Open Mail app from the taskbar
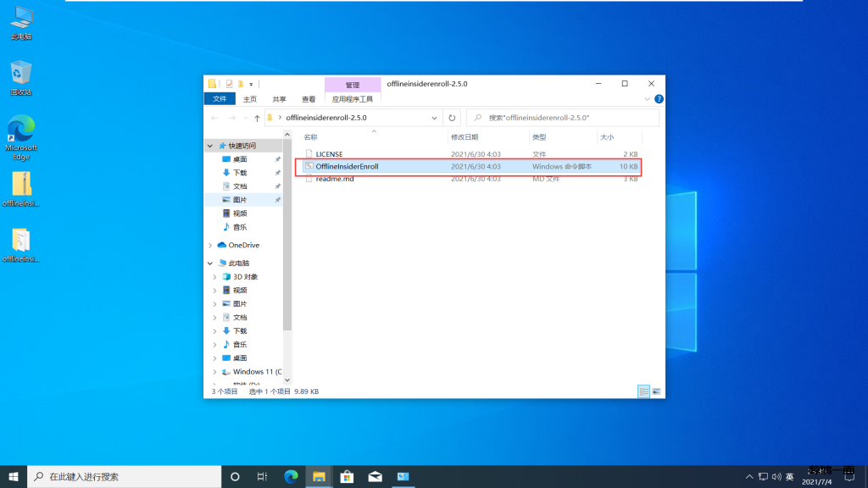868x488 pixels. point(375,476)
